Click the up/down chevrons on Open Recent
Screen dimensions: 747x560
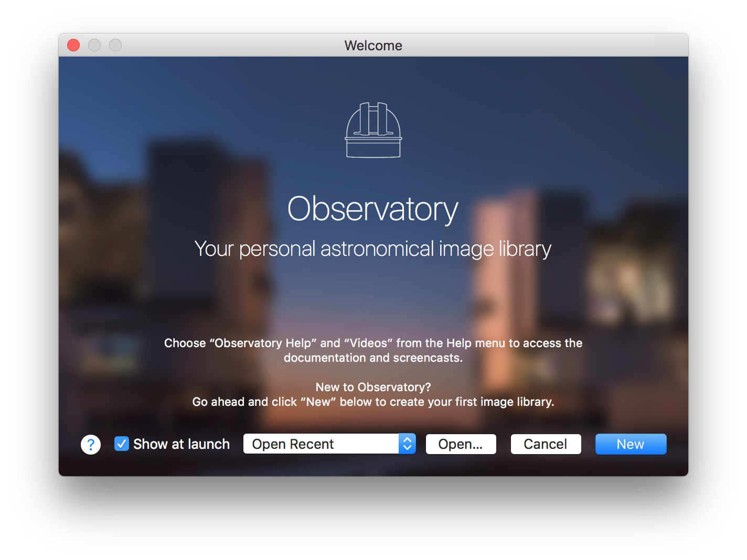click(x=407, y=444)
